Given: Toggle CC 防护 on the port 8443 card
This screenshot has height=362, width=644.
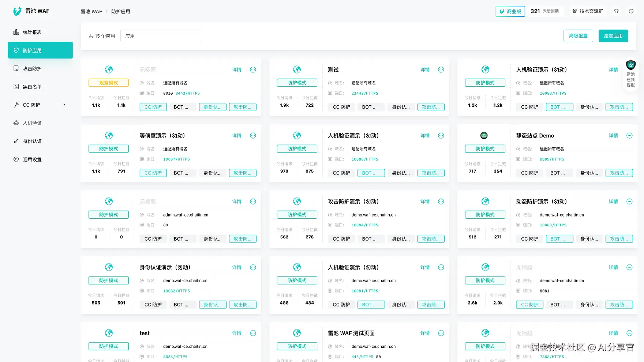Looking at the screenshot, I should click(x=153, y=107).
